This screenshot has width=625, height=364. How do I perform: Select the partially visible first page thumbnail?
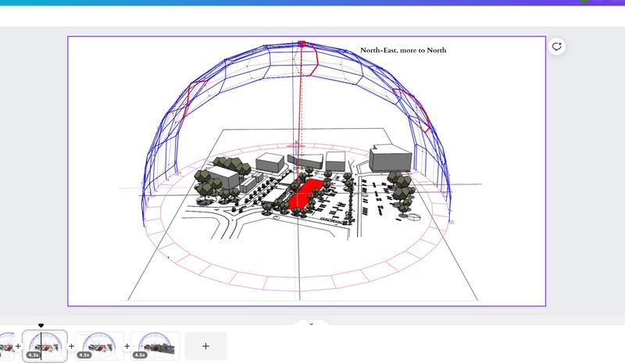tap(7, 346)
